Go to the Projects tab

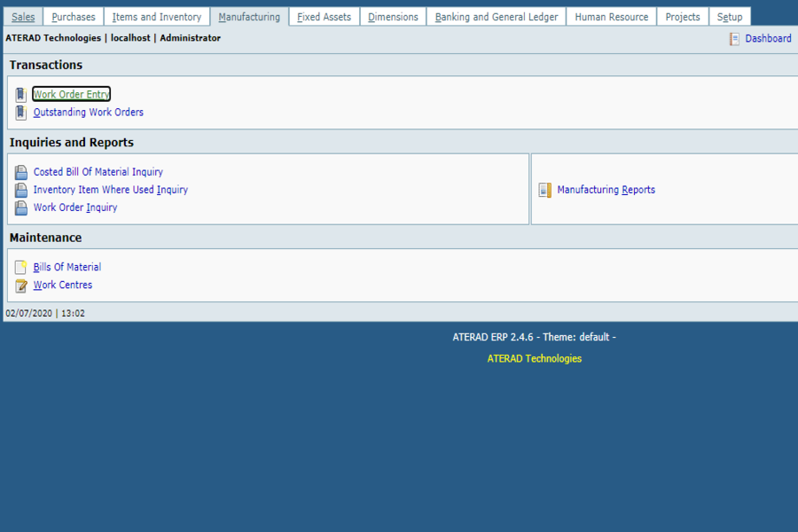point(683,17)
